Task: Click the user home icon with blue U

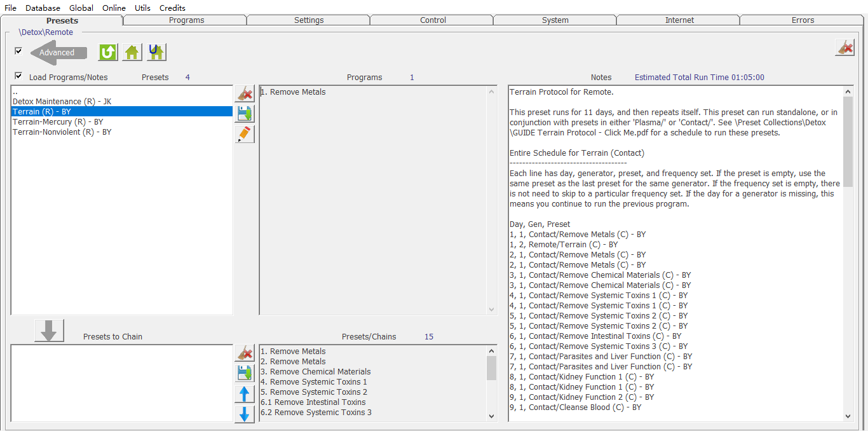Action: (x=156, y=52)
